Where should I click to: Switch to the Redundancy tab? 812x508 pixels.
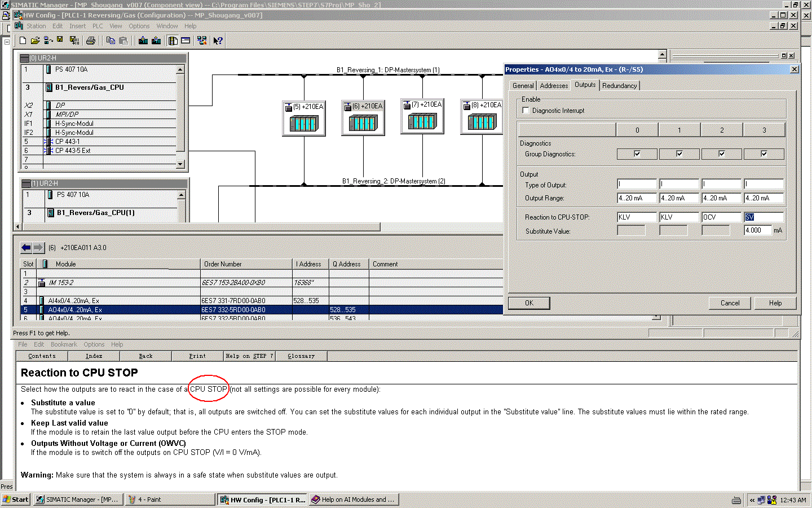(x=619, y=86)
